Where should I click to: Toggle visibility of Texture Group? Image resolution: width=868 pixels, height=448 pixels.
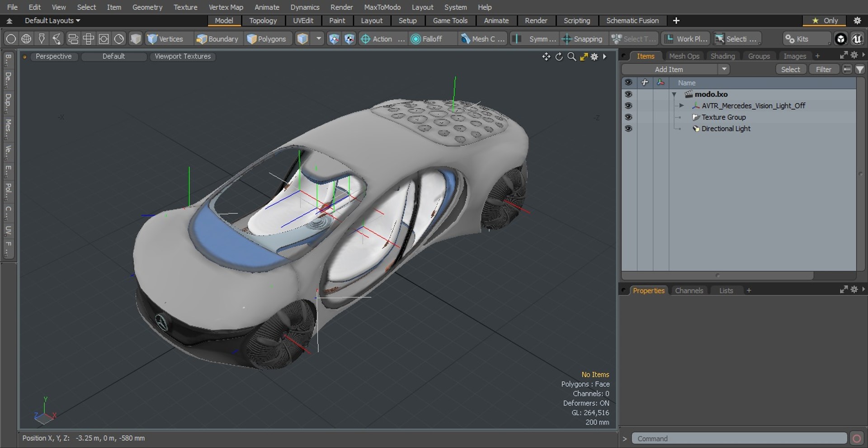628,117
